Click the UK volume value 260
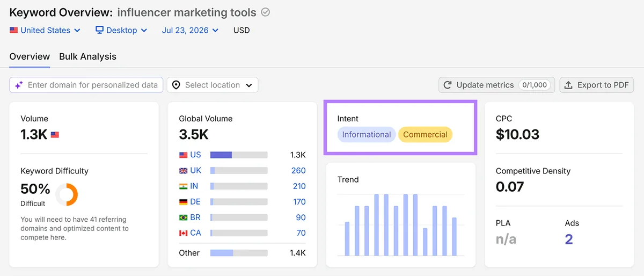 coord(298,171)
